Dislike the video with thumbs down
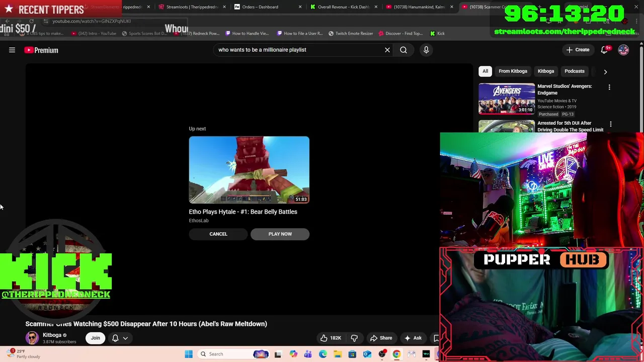644x362 pixels. (x=354, y=338)
